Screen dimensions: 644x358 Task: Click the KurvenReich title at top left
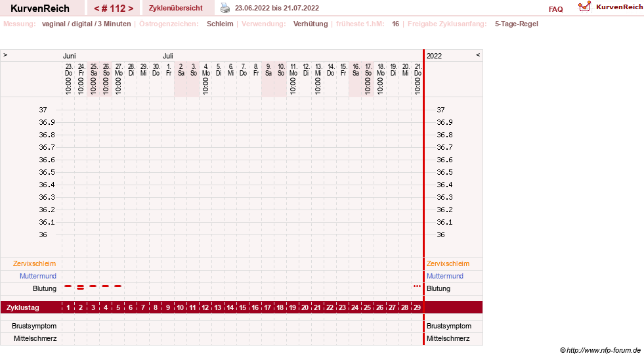click(x=40, y=9)
